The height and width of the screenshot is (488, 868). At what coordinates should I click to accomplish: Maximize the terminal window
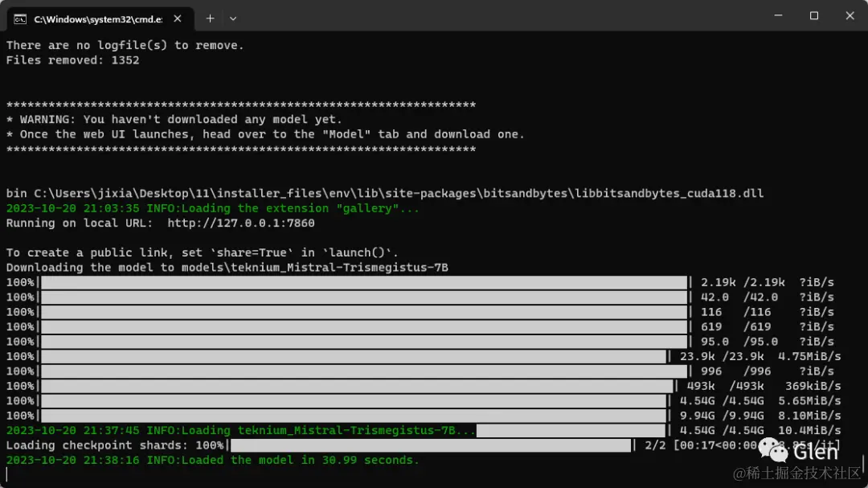coord(813,15)
